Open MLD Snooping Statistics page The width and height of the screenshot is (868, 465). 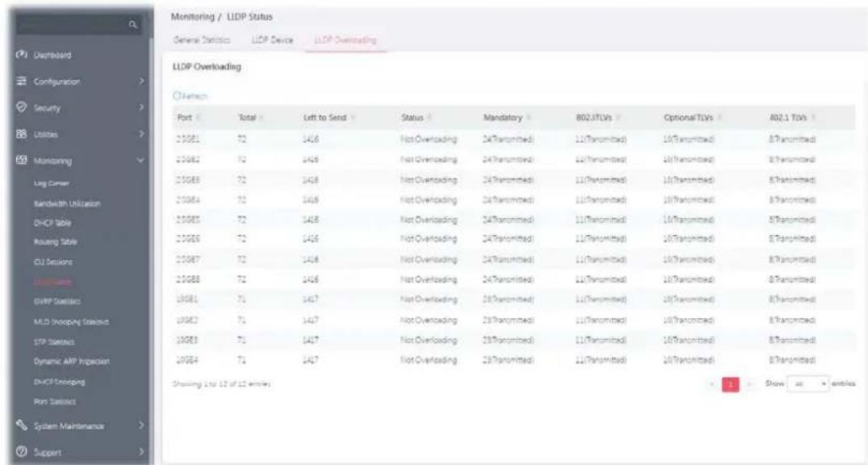point(72,321)
